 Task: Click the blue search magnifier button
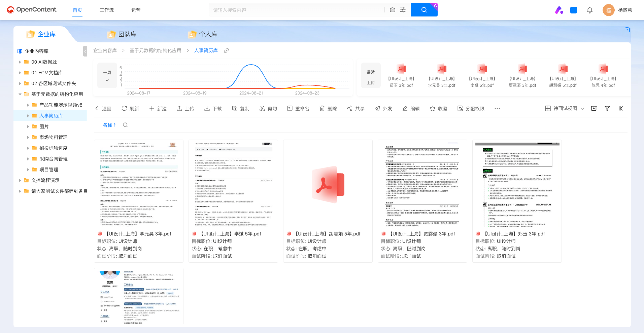click(x=424, y=10)
